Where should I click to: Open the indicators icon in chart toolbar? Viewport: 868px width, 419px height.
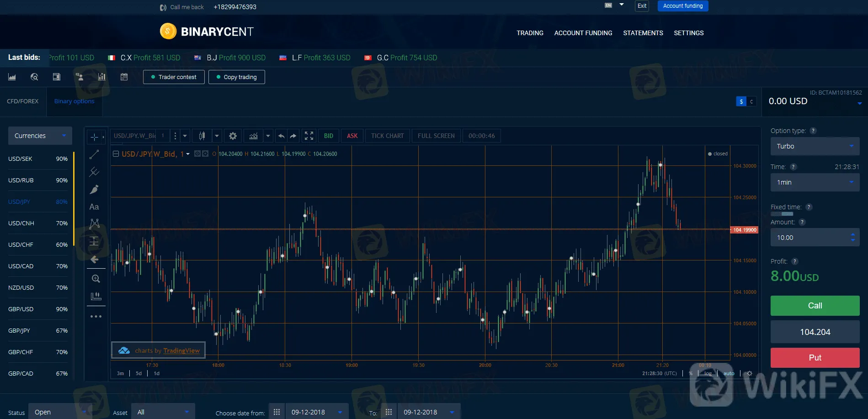pos(254,136)
